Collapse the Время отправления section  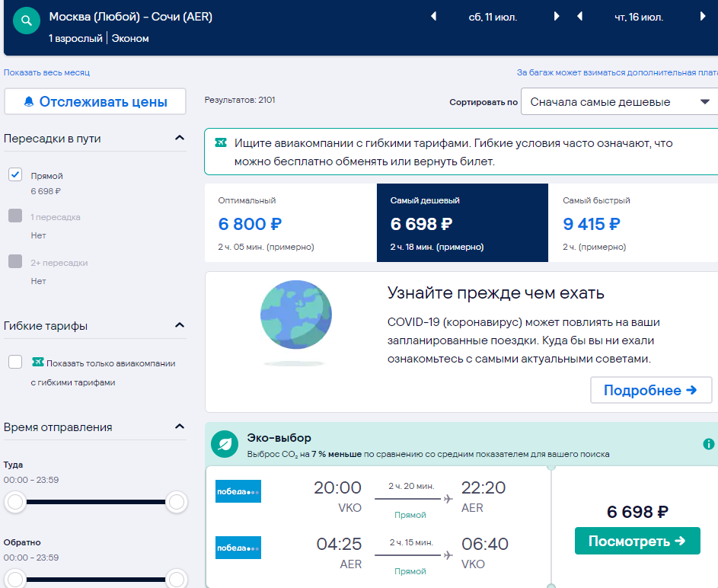180,427
